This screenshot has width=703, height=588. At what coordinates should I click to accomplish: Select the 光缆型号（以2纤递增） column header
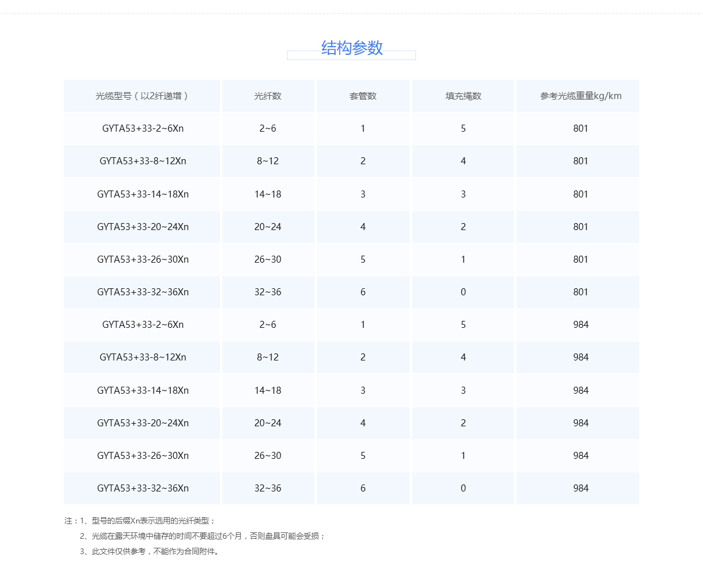tap(142, 96)
